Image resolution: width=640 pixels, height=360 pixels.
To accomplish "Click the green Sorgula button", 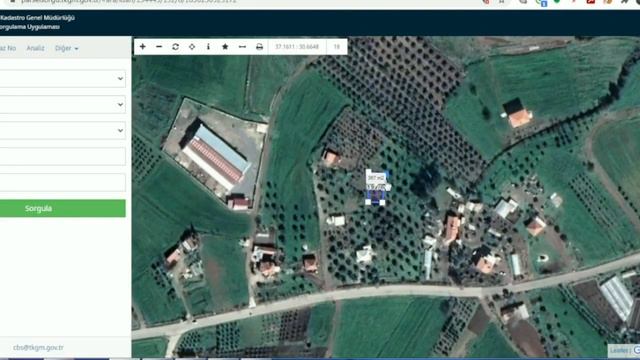I will coord(62,208).
